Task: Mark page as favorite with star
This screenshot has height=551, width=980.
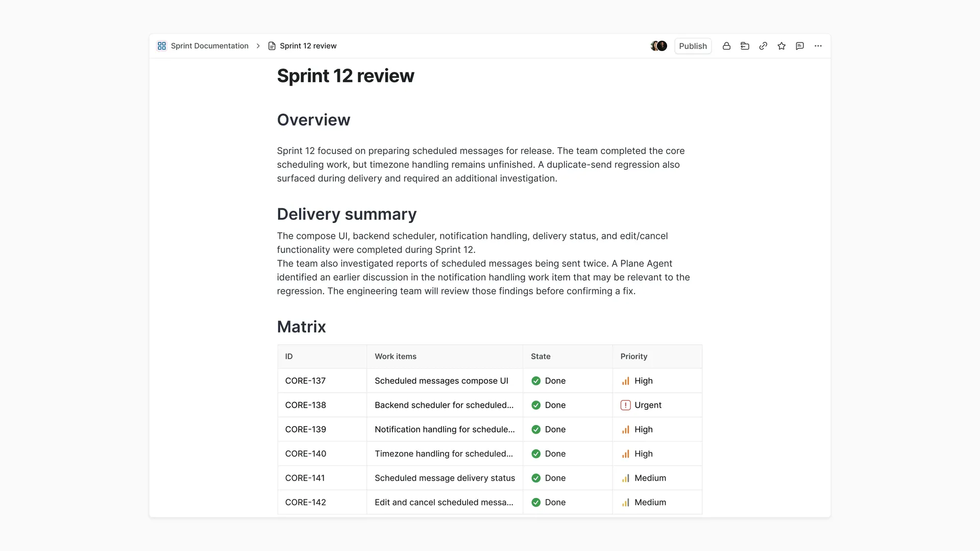Action: [x=781, y=46]
